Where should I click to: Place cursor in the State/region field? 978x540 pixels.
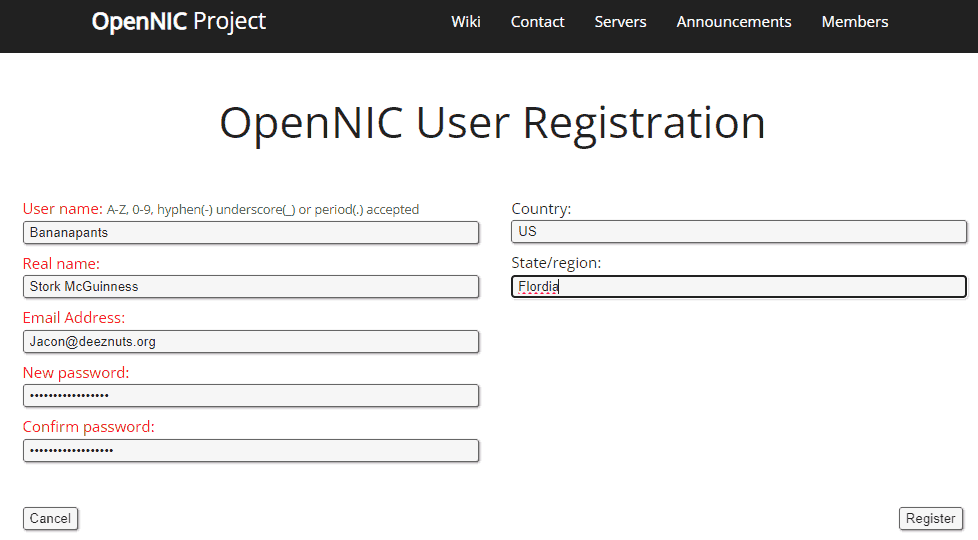pos(739,287)
